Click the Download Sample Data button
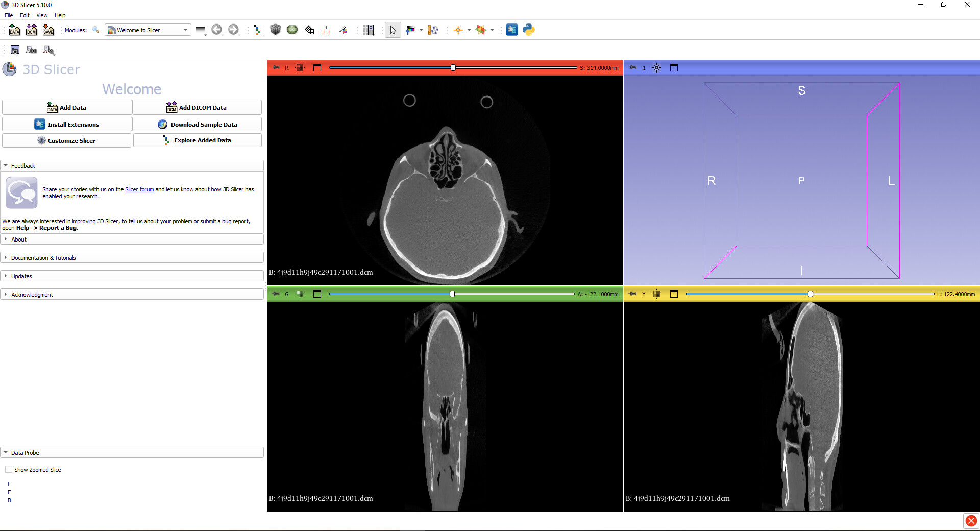This screenshot has width=980, height=531. pos(198,124)
